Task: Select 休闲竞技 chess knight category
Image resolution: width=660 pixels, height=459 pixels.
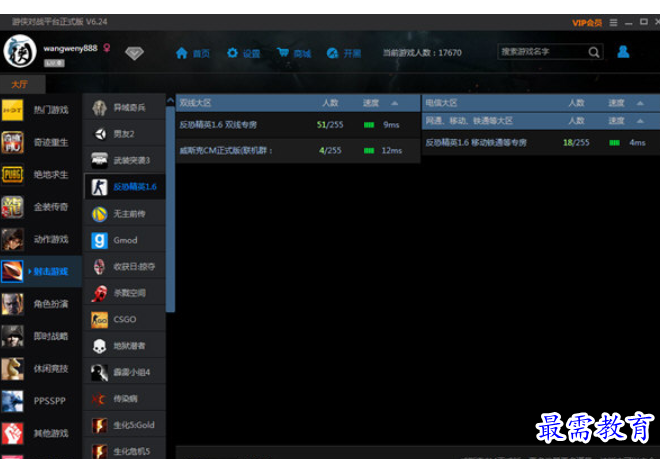Action: point(41,368)
